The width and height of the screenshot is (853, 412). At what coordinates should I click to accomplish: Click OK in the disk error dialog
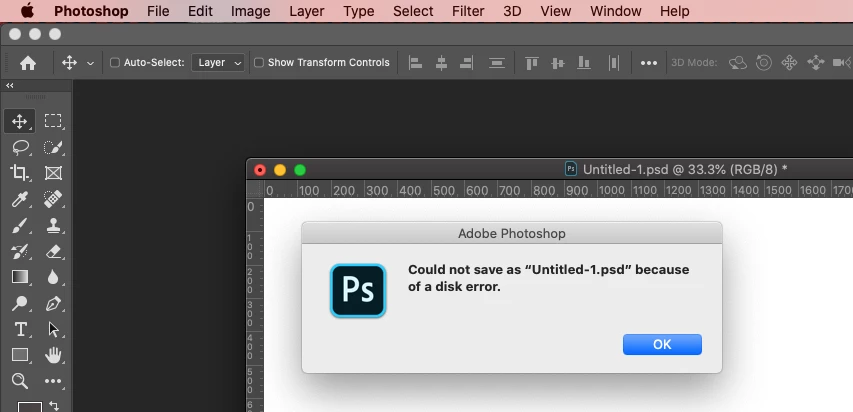(x=662, y=345)
